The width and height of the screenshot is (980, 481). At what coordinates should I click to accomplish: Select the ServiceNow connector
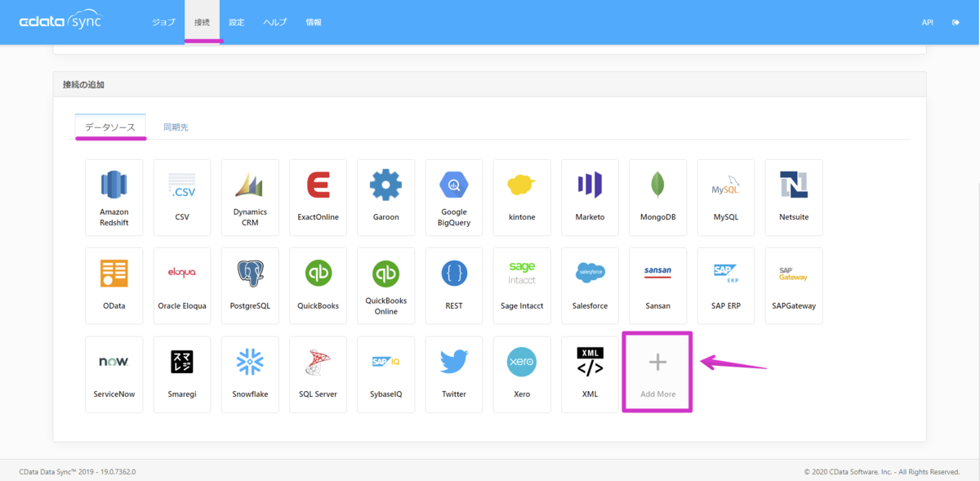click(114, 375)
